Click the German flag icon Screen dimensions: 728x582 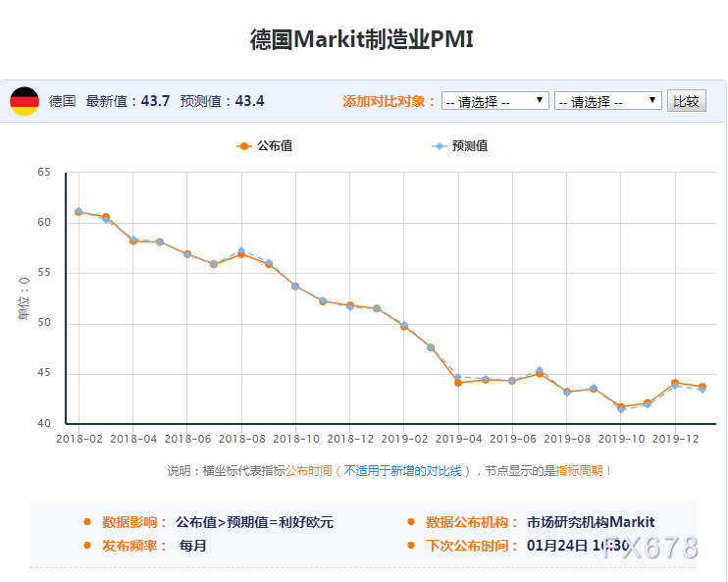(x=25, y=101)
